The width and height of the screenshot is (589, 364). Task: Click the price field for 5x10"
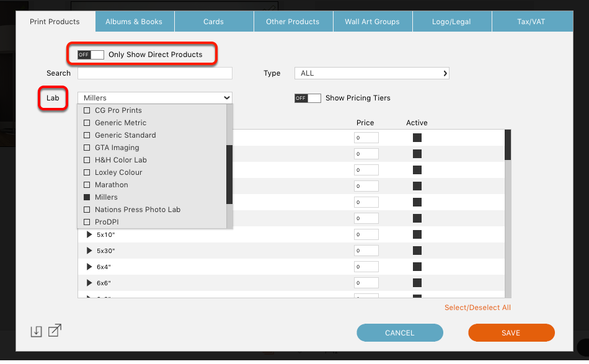[x=366, y=234]
